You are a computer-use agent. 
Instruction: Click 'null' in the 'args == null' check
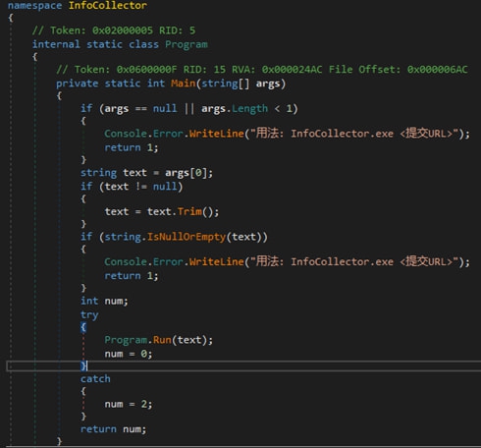165,108
